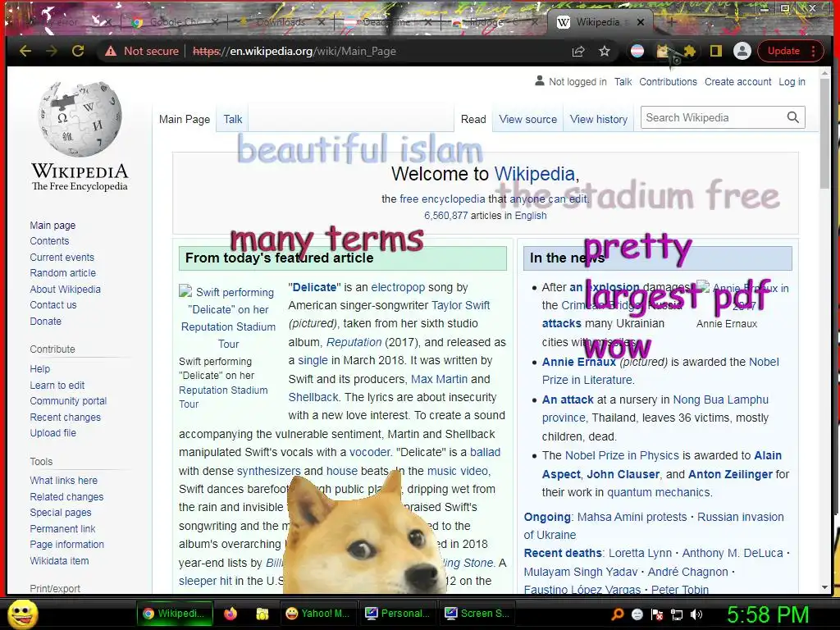Switch to the Google Chrome tab
Image resolution: width=840 pixels, height=630 pixels.
[174, 22]
